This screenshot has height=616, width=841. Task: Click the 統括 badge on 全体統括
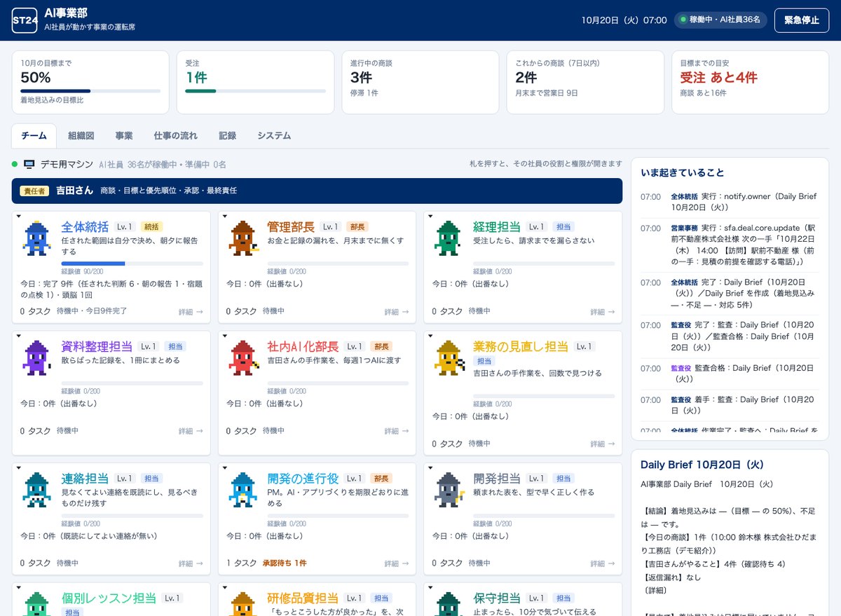pyautogui.click(x=151, y=227)
